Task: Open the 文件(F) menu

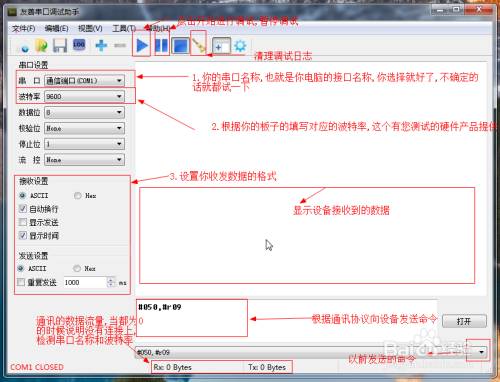Action: tap(23, 29)
